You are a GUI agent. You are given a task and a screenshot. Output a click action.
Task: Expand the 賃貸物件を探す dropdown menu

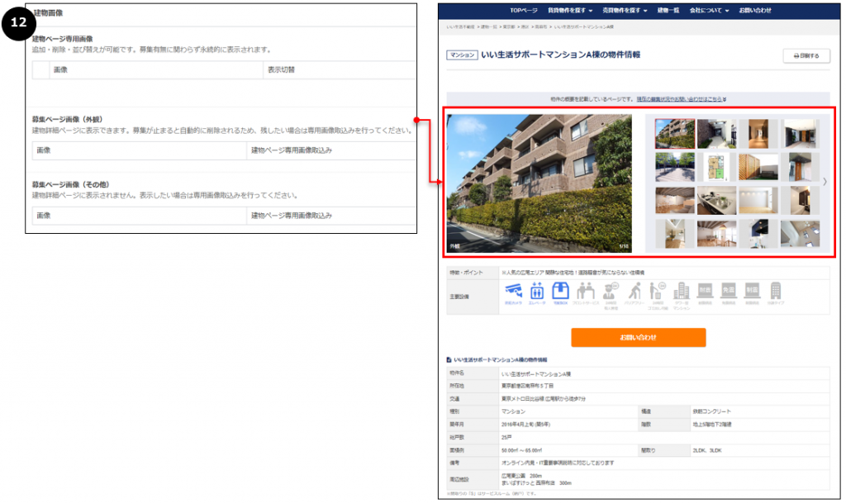point(569,11)
